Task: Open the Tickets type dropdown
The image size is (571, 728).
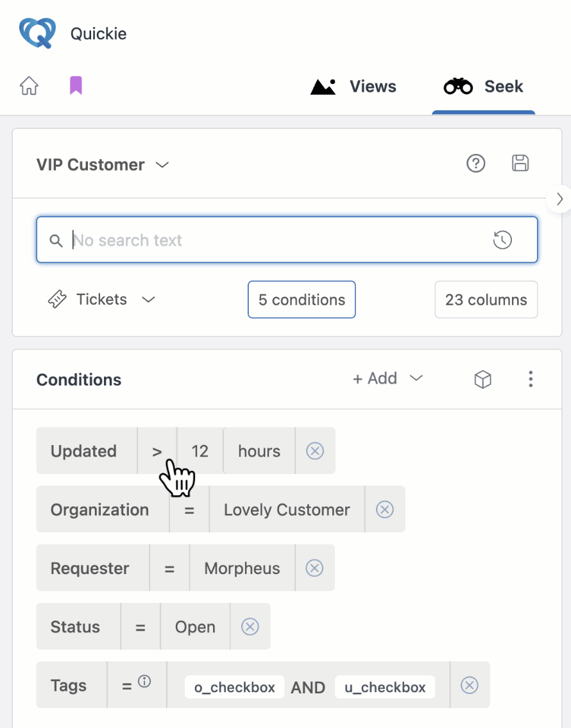Action: (101, 300)
